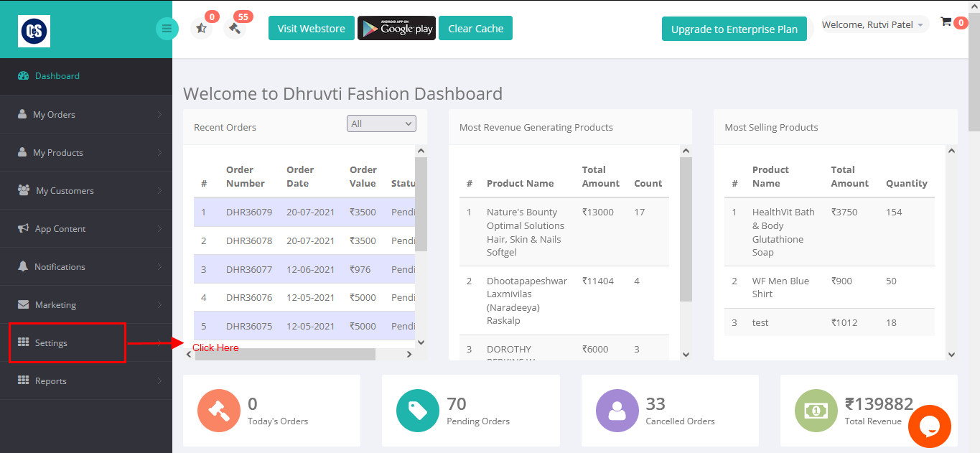Click the Total Revenue money icon
The height and width of the screenshot is (453, 980).
click(x=816, y=411)
